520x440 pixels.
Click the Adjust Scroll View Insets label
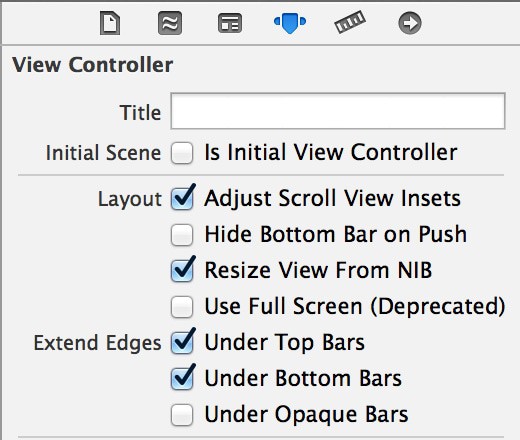332,198
